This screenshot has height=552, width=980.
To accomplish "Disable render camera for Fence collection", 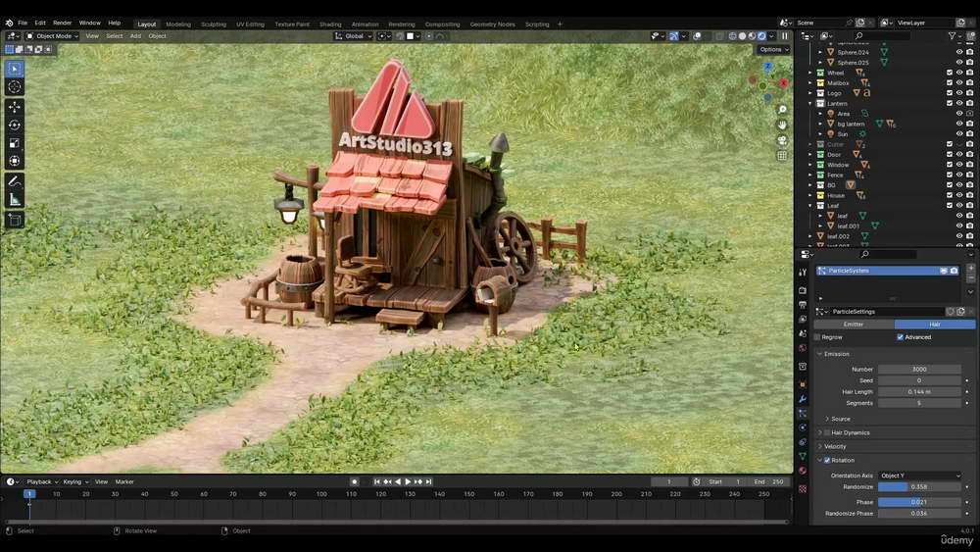I will click(969, 176).
